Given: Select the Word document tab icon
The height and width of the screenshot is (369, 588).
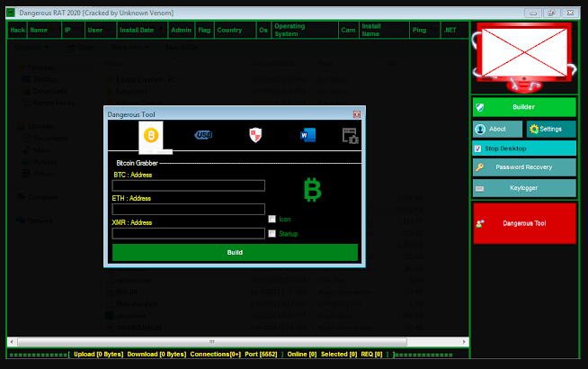Looking at the screenshot, I should 308,135.
